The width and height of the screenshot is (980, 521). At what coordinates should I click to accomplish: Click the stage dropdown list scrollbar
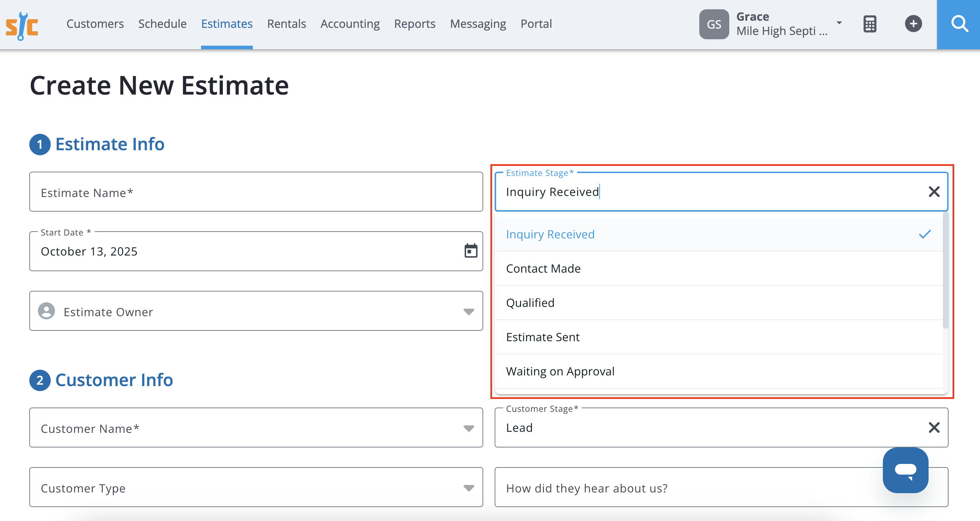(945, 270)
